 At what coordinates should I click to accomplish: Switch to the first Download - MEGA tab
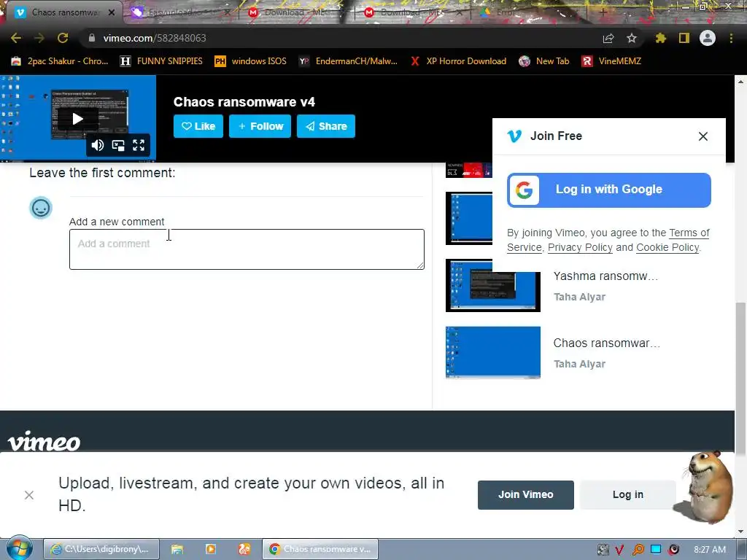click(x=295, y=12)
